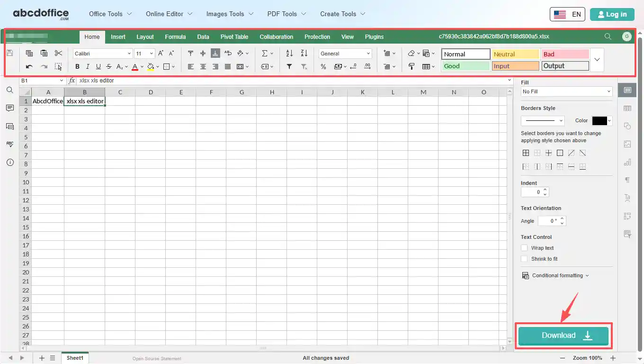Click the formula bar input field
This screenshot has height=364, width=644.
click(x=291, y=81)
